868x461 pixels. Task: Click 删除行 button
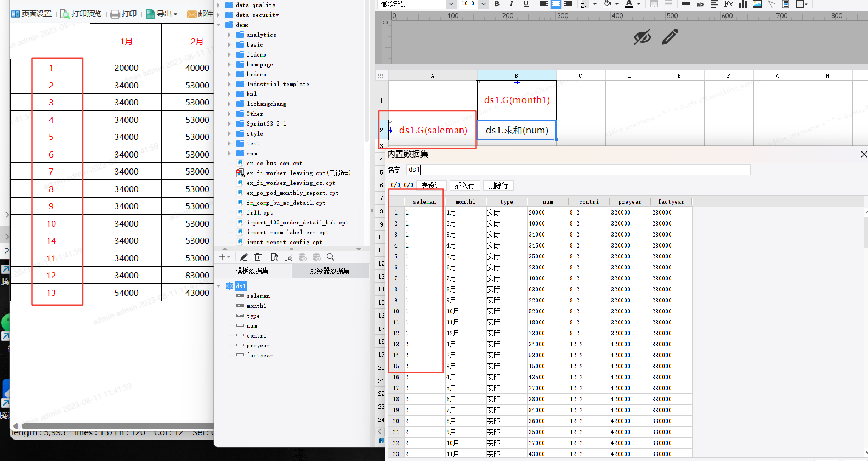click(498, 185)
